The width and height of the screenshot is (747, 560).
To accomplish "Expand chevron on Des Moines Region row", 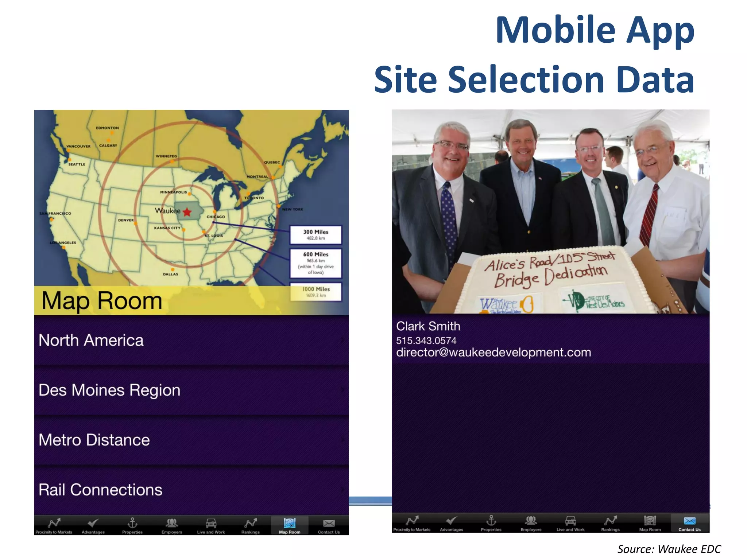I will point(342,390).
